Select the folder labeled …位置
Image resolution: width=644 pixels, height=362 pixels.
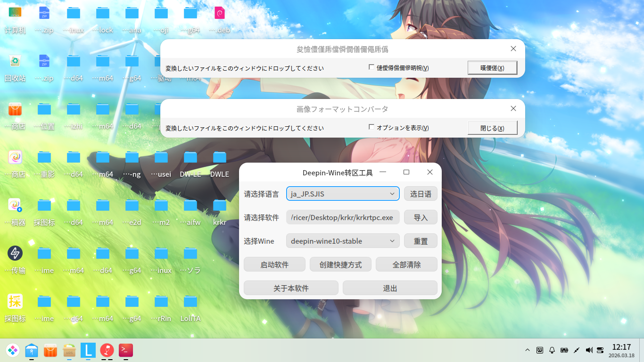tap(44, 109)
